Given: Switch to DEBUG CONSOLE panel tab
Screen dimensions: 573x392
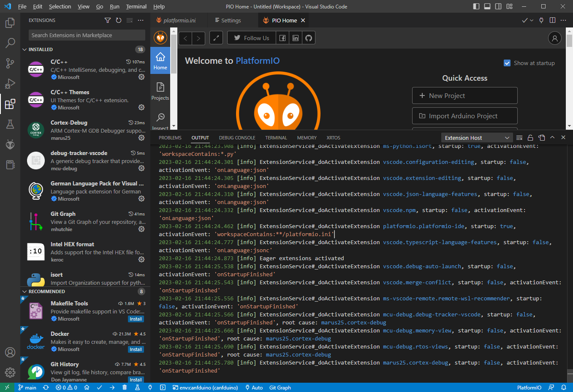Looking at the screenshot, I should tap(237, 138).
